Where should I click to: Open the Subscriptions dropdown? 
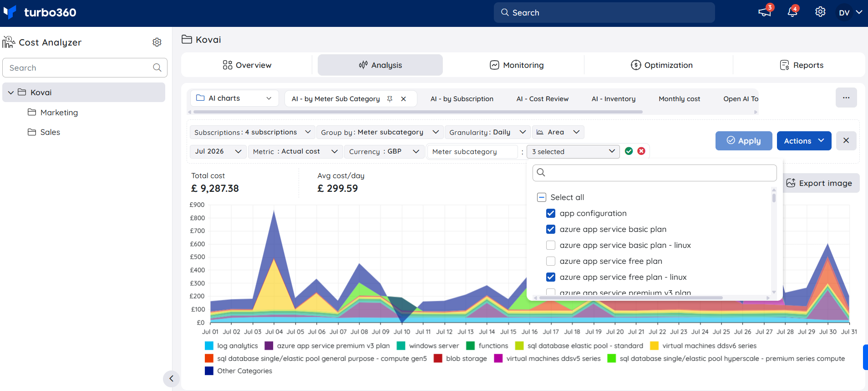pos(252,132)
